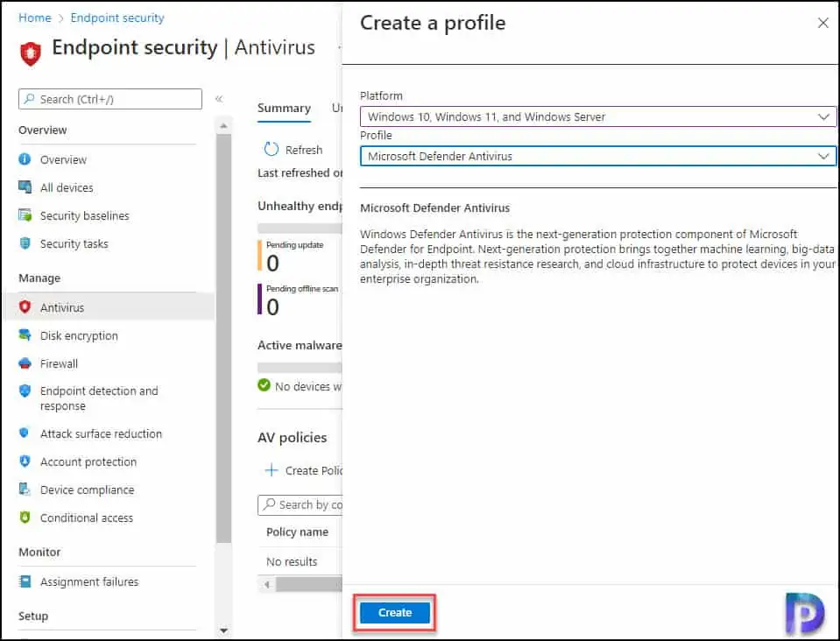Click the Refresh circular arrow icon
The height and width of the screenshot is (641, 840).
coord(271,150)
